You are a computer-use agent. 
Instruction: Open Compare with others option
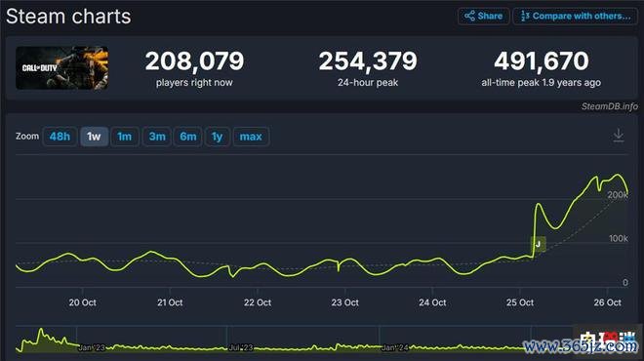tap(575, 16)
